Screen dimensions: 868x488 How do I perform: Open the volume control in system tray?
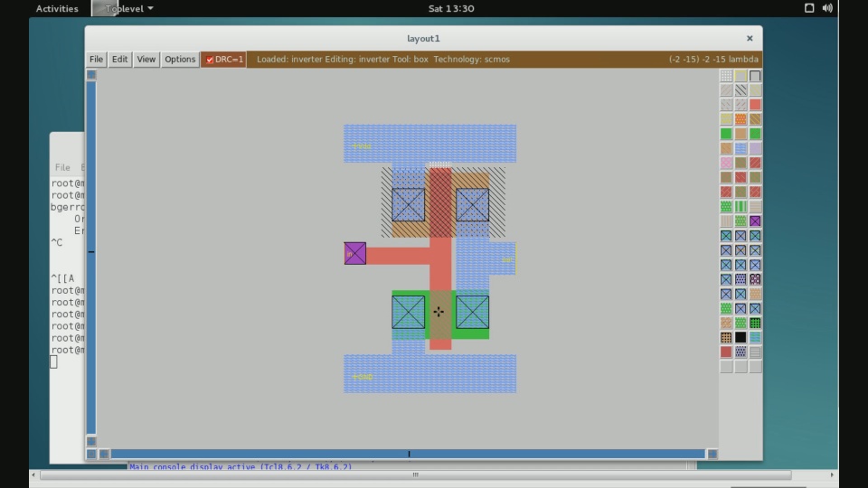click(827, 8)
